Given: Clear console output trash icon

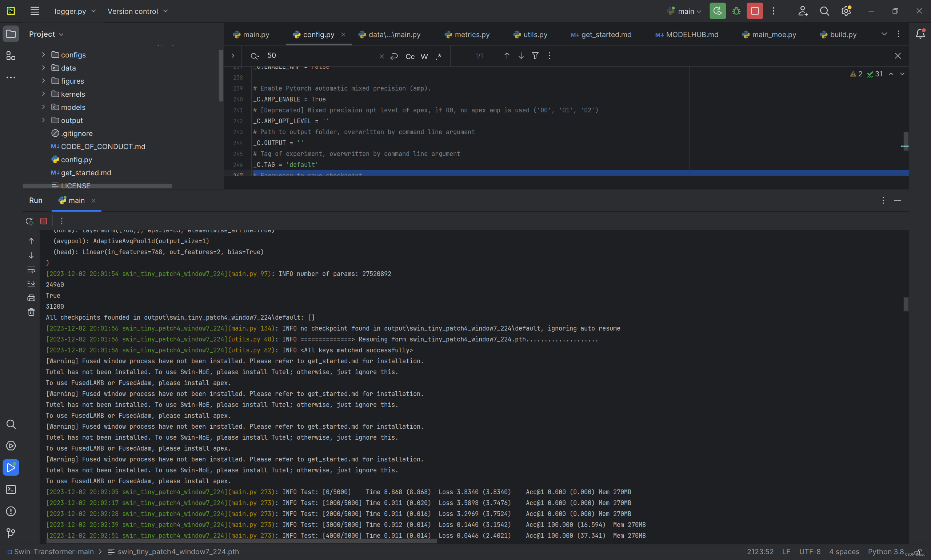Looking at the screenshot, I should (x=31, y=312).
